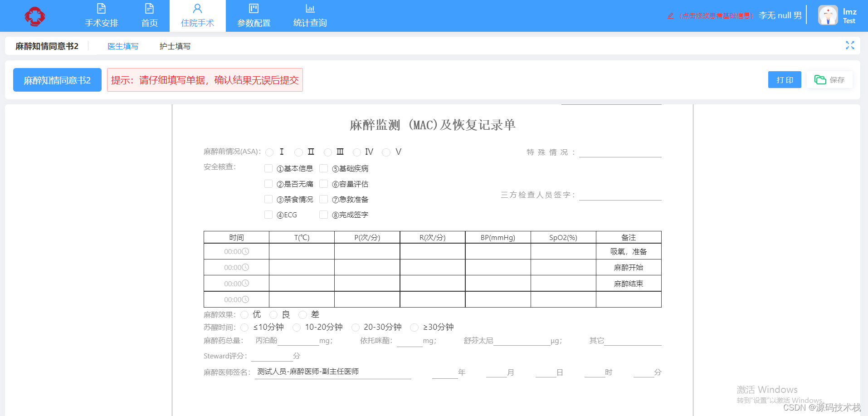This screenshot has width=868, height=416.
Task: Select 麻醉效果 良 radio button
Action: 273,315
